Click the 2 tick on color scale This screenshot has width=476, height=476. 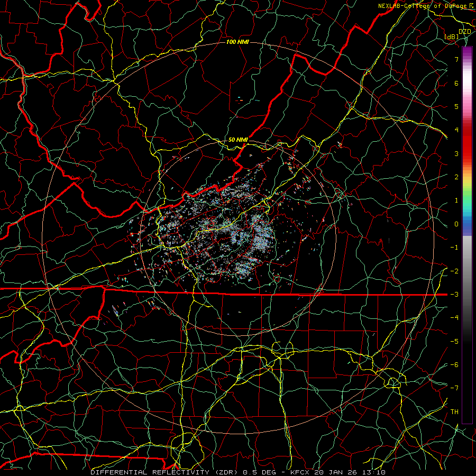pyautogui.click(x=456, y=177)
